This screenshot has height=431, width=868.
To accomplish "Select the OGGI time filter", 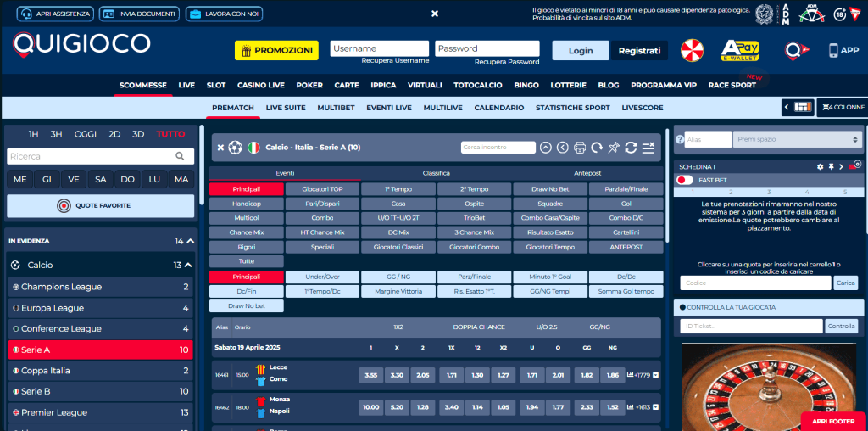I will (86, 134).
